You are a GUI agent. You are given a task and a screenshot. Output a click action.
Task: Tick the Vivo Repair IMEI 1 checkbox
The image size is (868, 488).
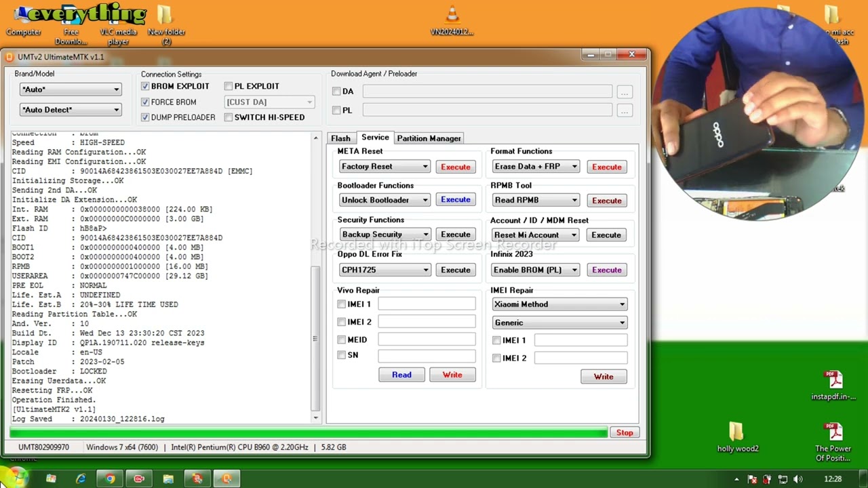[342, 304]
